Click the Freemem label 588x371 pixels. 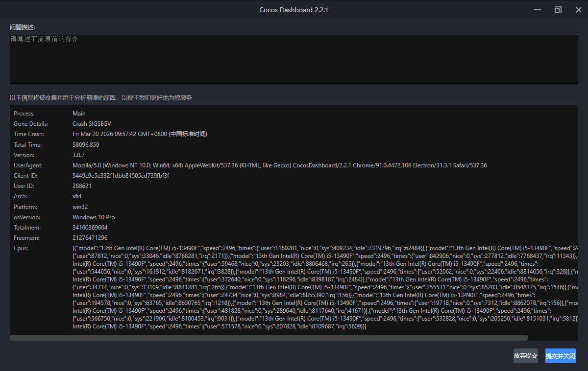click(27, 238)
